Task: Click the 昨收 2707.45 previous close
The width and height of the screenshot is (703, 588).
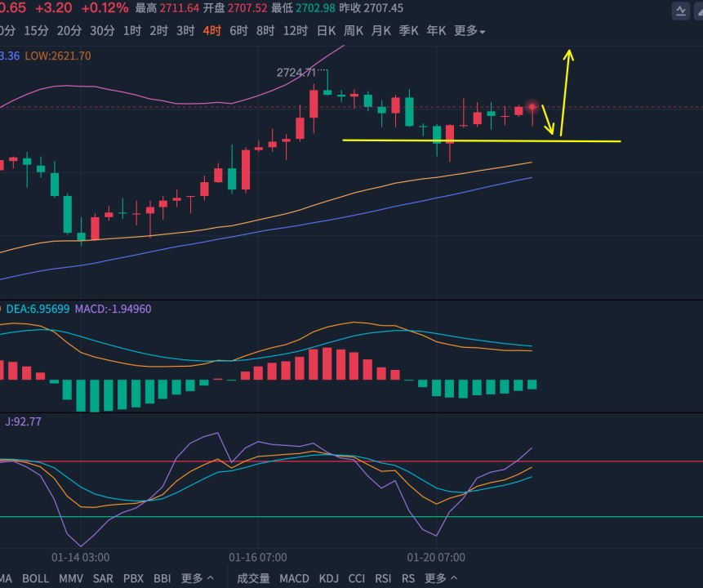Action: pos(372,8)
